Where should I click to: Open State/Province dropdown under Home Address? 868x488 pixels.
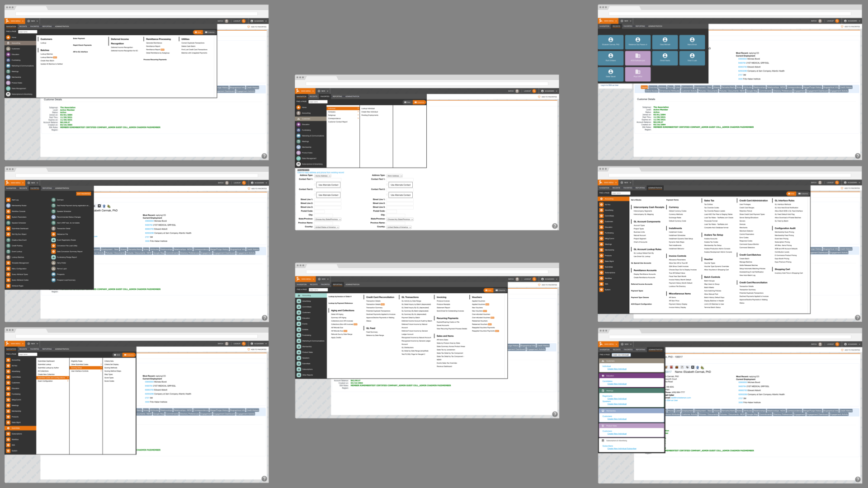(328, 219)
